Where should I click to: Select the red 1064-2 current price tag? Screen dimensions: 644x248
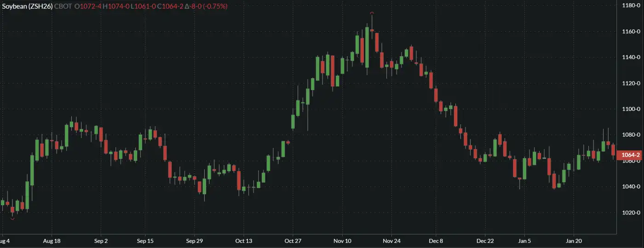[x=631, y=155]
